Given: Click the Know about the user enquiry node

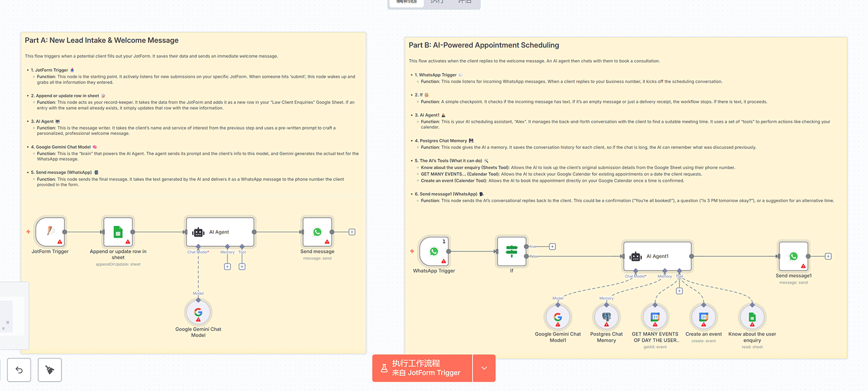Looking at the screenshot, I should coord(752,317).
